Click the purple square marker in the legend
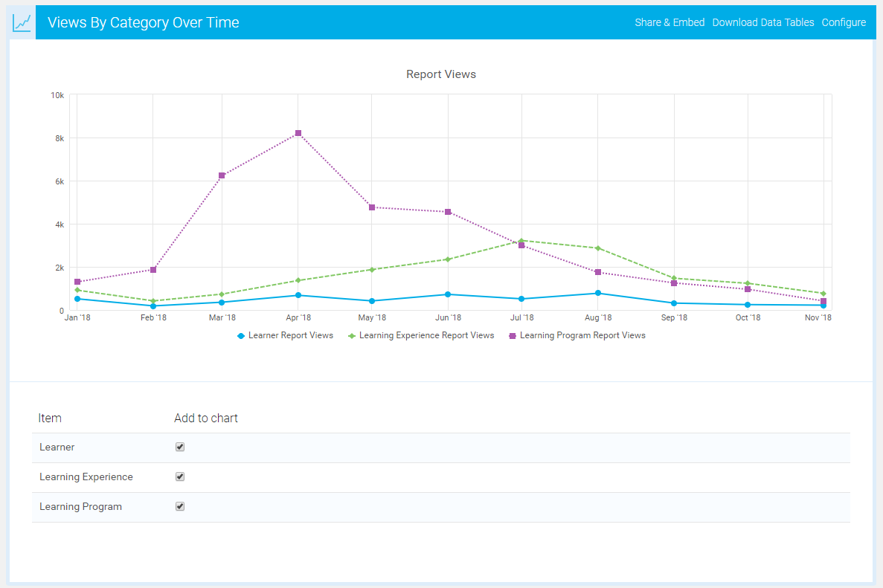Screen dimensions: 883x588 pyautogui.click(x=514, y=335)
